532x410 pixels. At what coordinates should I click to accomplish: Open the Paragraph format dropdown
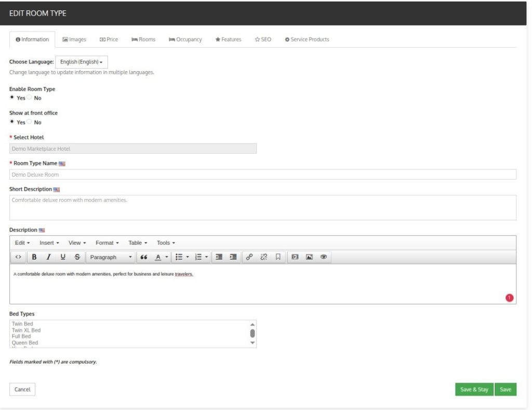(111, 257)
